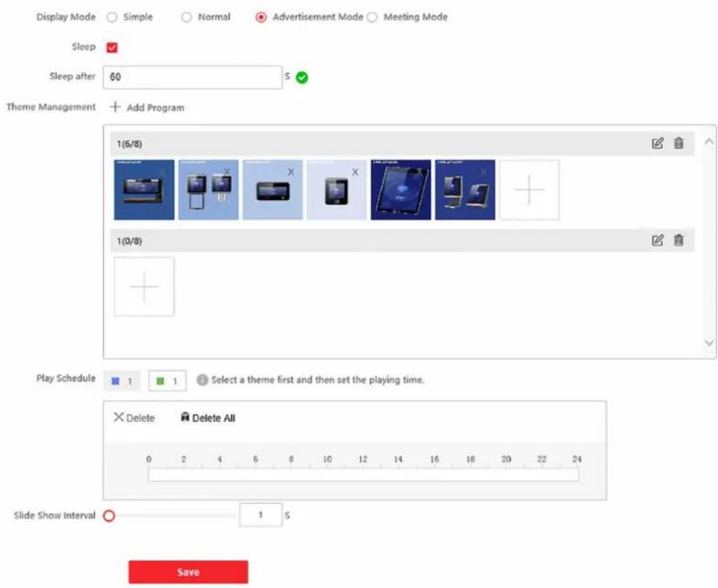Select the green theme 1 in Play Schedule
The image size is (718, 588).
point(167,381)
